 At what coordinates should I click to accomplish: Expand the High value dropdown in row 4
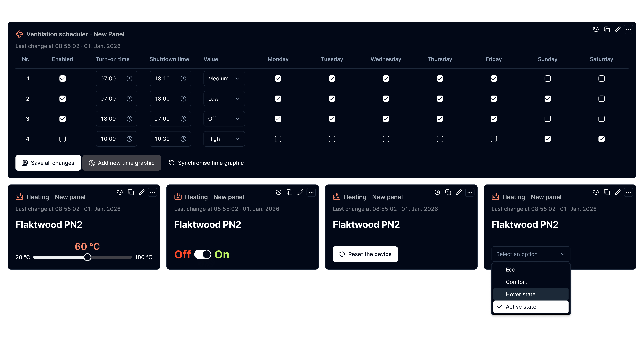pos(224,139)
